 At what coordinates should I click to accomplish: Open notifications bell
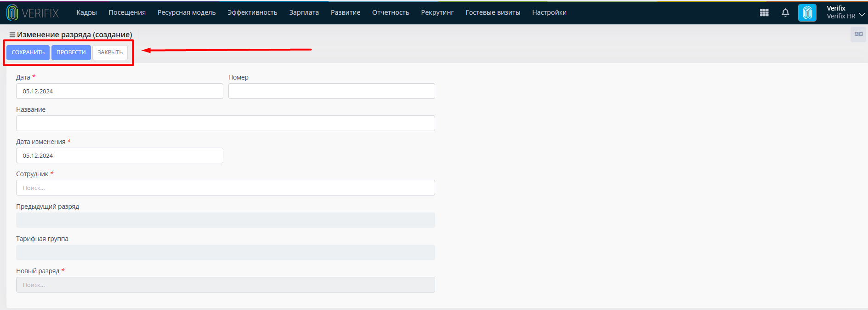point(785,13)
